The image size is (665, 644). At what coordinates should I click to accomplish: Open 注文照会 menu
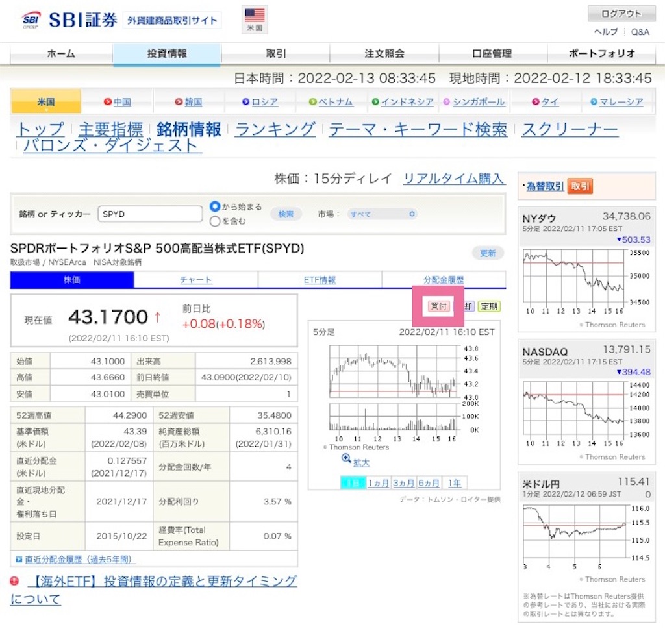click(x=384, y=54)
